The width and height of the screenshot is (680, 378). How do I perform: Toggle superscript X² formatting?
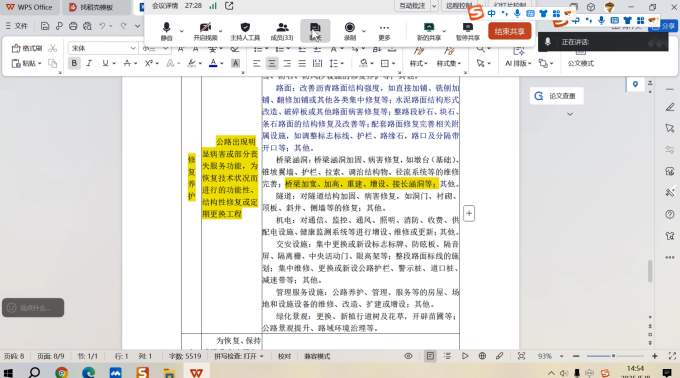point(149,63)
